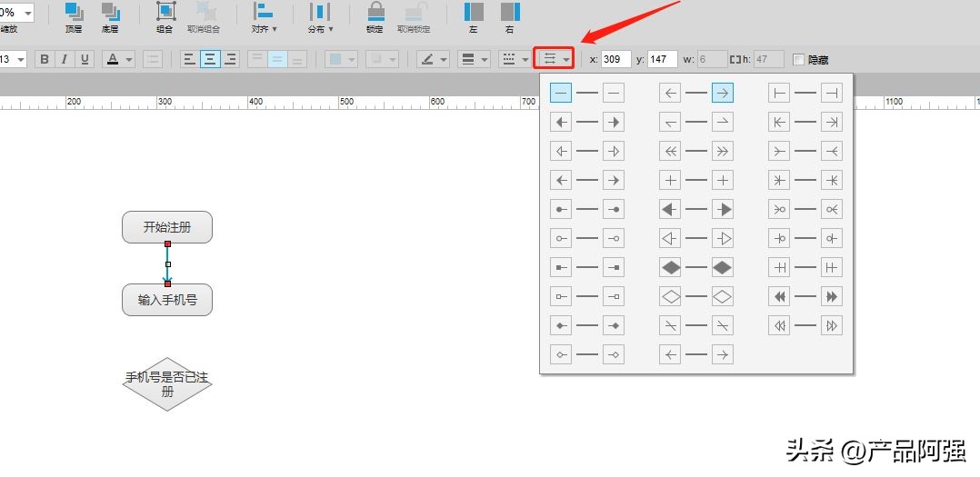Pick the left end no-arrow line style
980x477 pixels.
pos(561,93)
